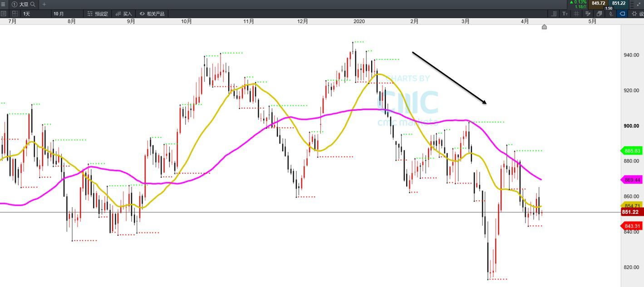Open chart settings gear icon
The width and height of the screenshot is (644, 287).
pos(634,14)
